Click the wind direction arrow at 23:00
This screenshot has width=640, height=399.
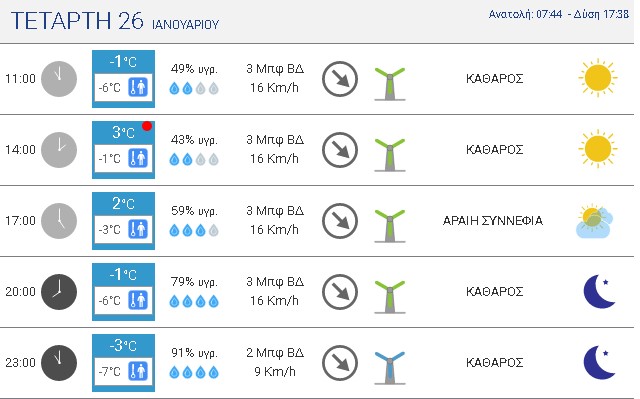[x=340, y=363]
